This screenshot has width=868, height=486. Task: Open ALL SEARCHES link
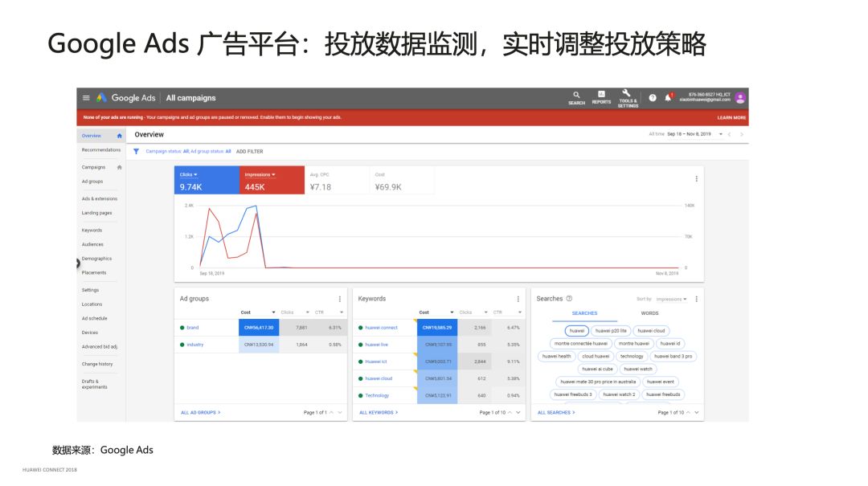click(556, 412)
